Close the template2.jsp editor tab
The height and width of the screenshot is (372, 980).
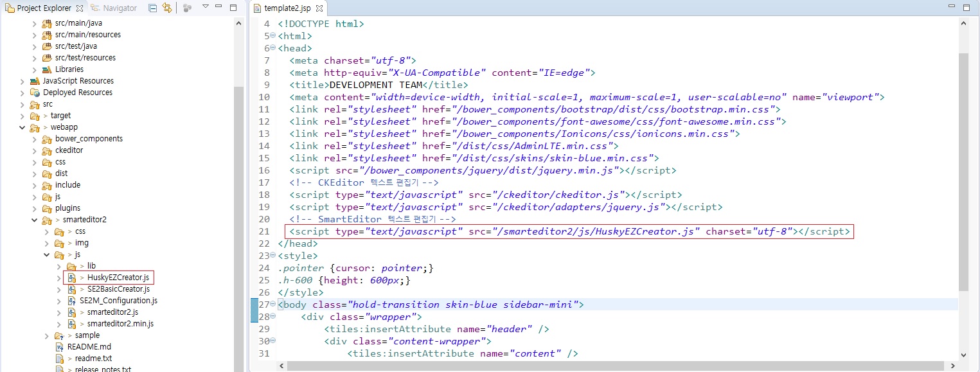319,8
